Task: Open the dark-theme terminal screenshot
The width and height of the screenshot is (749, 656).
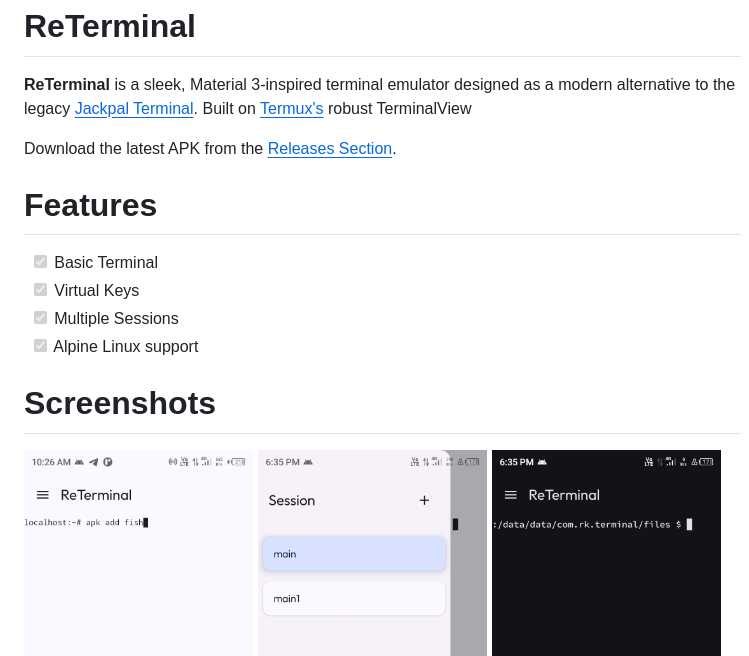Action: click(606, 553)
